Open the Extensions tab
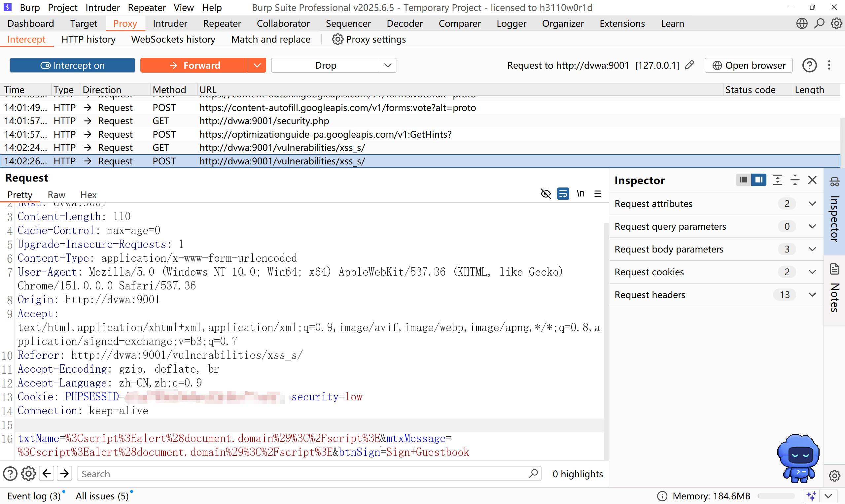The width and height of the screenshot is (845, 504). click(622, 23)
